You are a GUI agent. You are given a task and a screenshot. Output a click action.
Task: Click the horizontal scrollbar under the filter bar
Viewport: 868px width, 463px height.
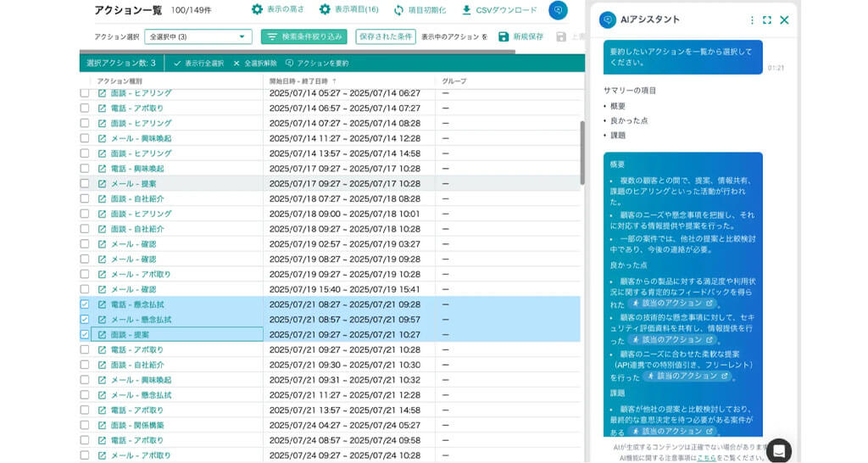click(x=298, y=52)
